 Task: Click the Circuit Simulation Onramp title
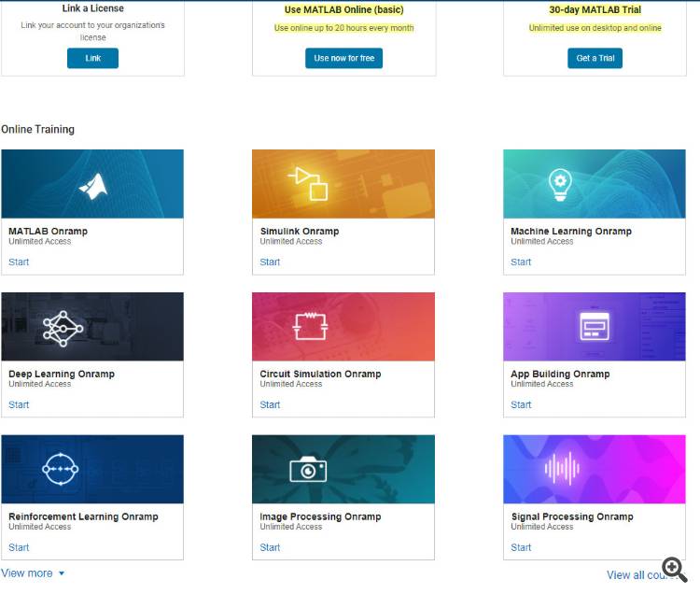point(320,374)
